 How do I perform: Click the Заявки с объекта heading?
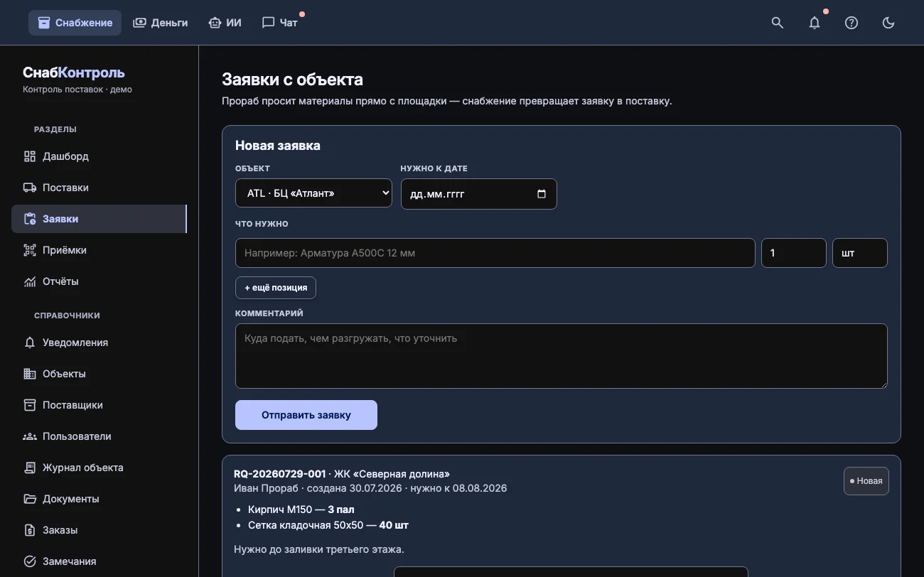click(x=292, y=79)
